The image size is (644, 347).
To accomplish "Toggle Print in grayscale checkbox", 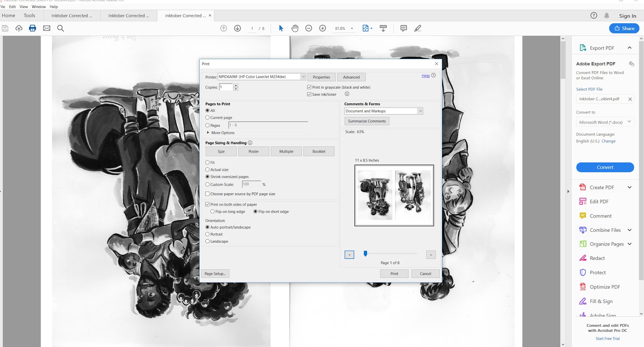I will point(309,87).
